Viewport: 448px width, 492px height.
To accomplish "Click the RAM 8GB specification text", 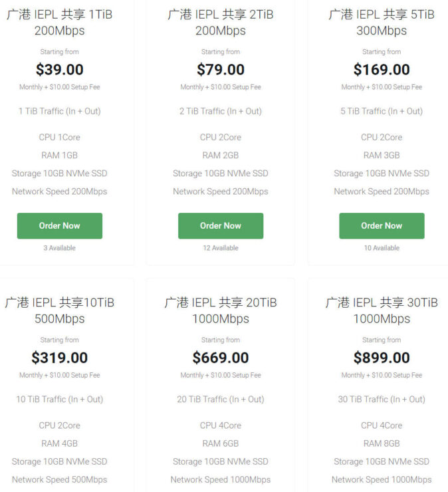I will coord(382,443).
